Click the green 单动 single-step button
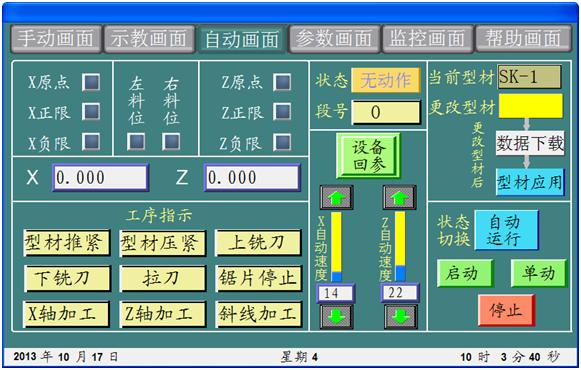This screenshot has height=370, width=581. click(538, 273)
